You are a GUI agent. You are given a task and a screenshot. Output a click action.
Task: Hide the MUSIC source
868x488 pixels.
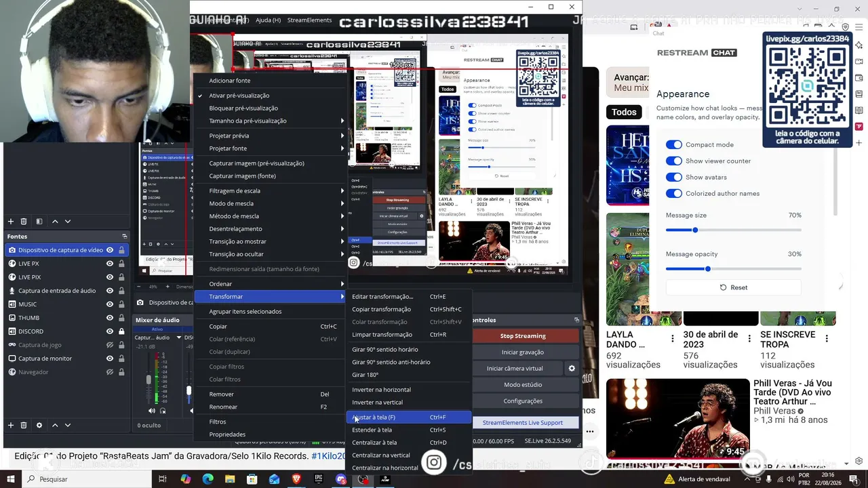click(110, 304)
